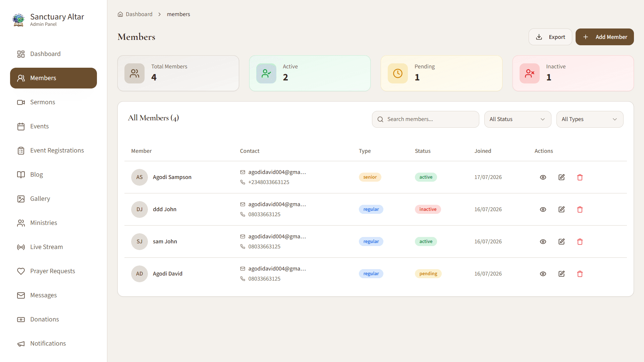Open the All Status filter dropdown
The height and width of the screenshot is (362, 644).
pos(518,119)
